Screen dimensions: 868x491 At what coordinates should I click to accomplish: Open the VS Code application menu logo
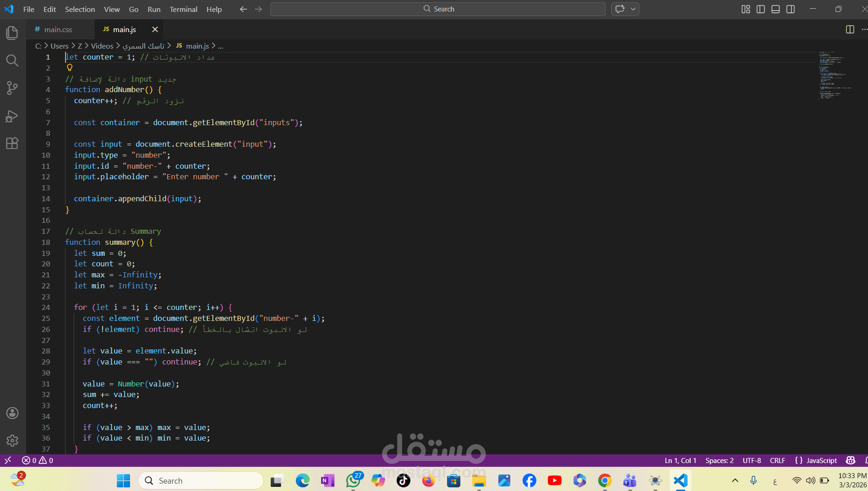9,9
